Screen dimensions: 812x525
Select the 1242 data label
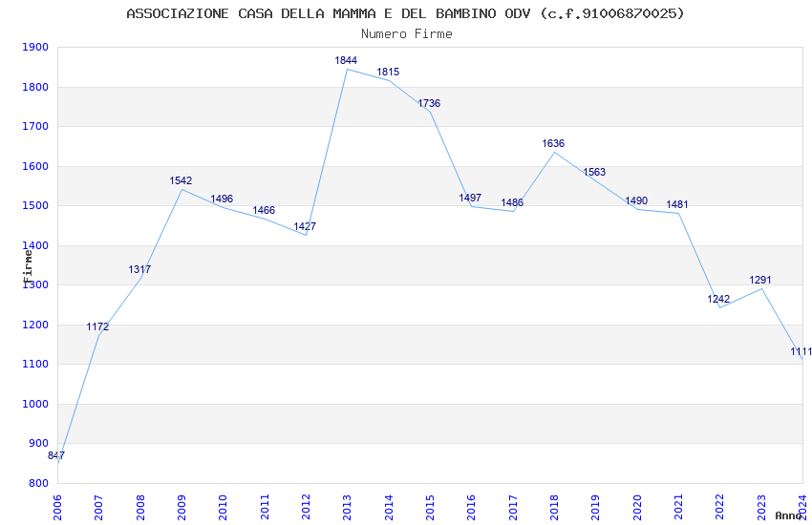pyautogui.click(x=718, y=299)
